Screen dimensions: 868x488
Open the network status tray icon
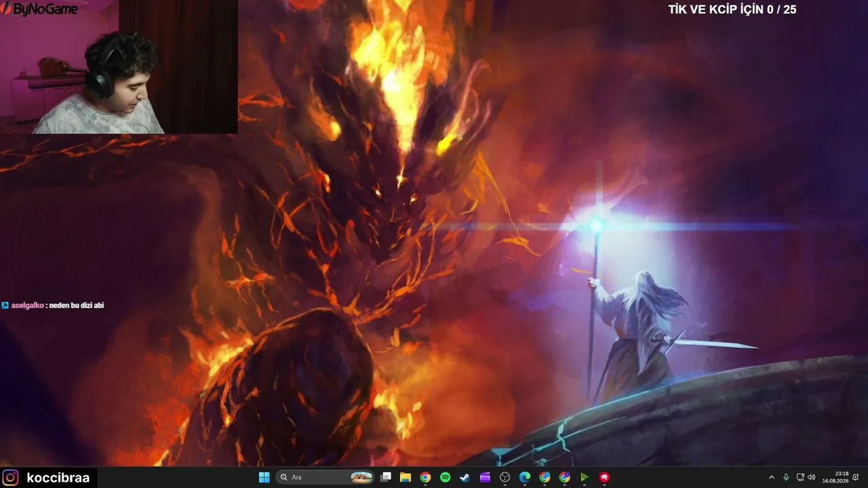[x=800, y=477]
